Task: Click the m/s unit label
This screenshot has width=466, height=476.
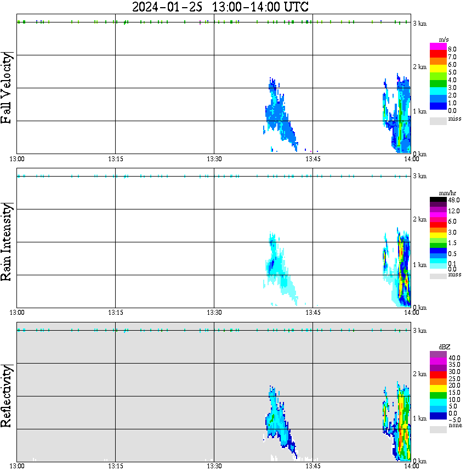Action: click(444, 40)
